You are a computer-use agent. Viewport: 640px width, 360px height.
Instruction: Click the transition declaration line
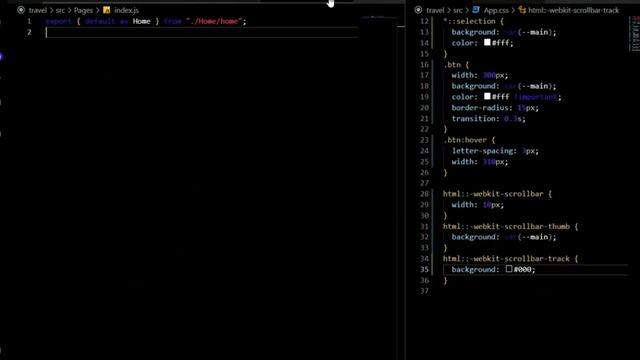click(489, 119)
